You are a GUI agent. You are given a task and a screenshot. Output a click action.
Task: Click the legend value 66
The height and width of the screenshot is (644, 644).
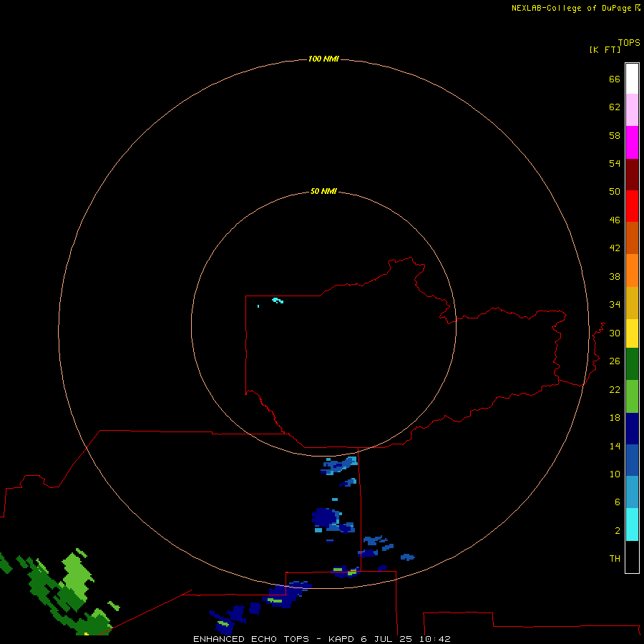(615, 79)
